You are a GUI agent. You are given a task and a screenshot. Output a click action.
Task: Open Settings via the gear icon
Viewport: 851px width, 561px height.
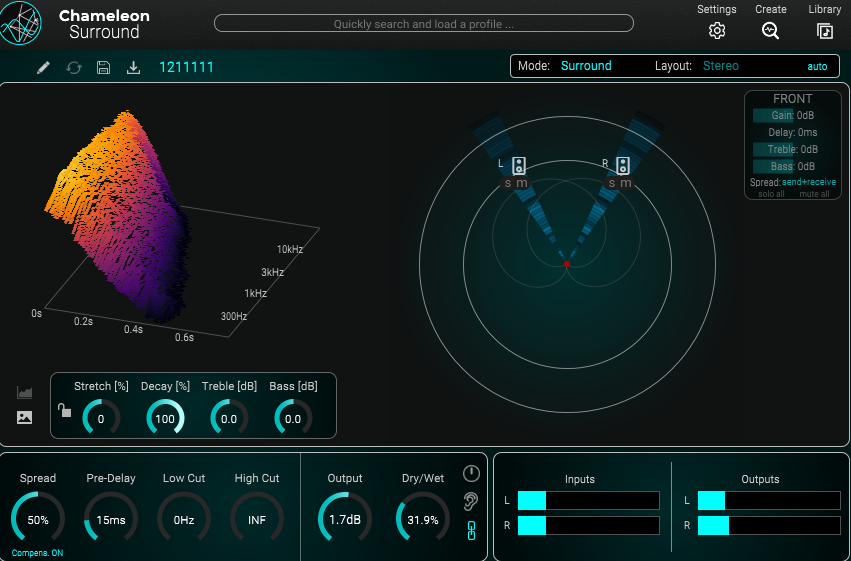coord(717,30)
